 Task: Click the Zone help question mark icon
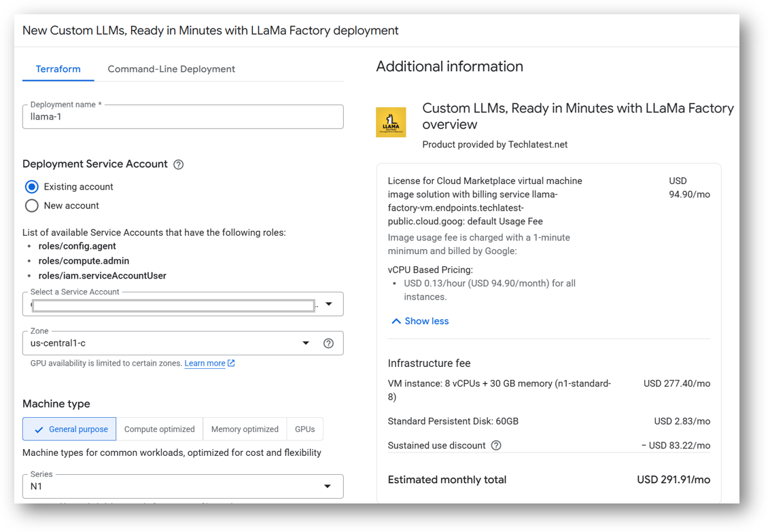tap(328, 343)
